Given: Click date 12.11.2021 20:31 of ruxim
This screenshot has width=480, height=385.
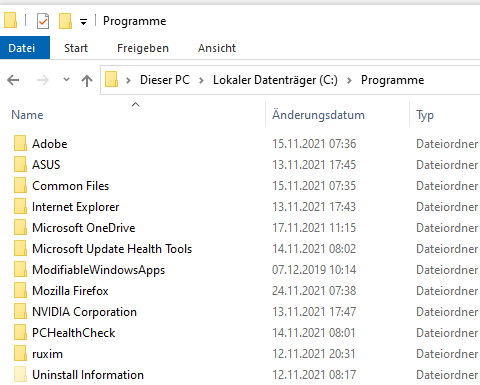Looking at the screenshot, I should pos(314,354).
